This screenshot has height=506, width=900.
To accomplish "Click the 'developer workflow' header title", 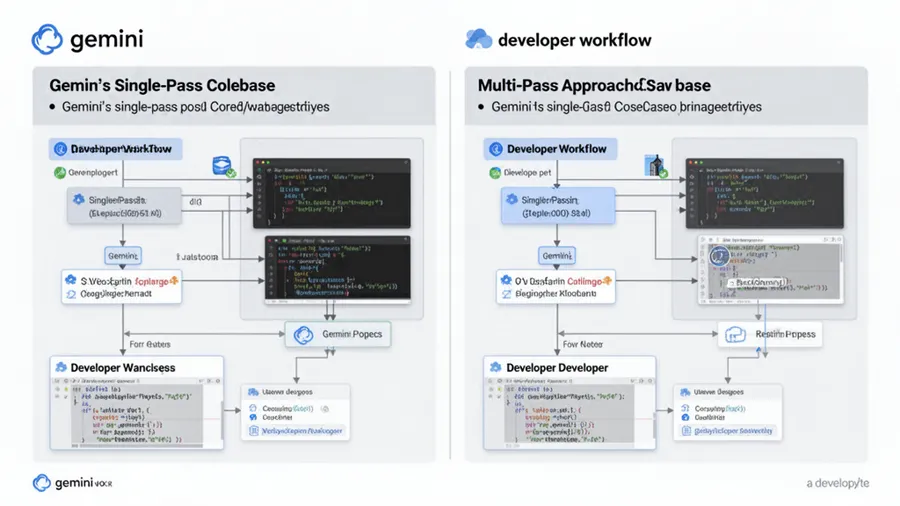I will coord(575,40).
